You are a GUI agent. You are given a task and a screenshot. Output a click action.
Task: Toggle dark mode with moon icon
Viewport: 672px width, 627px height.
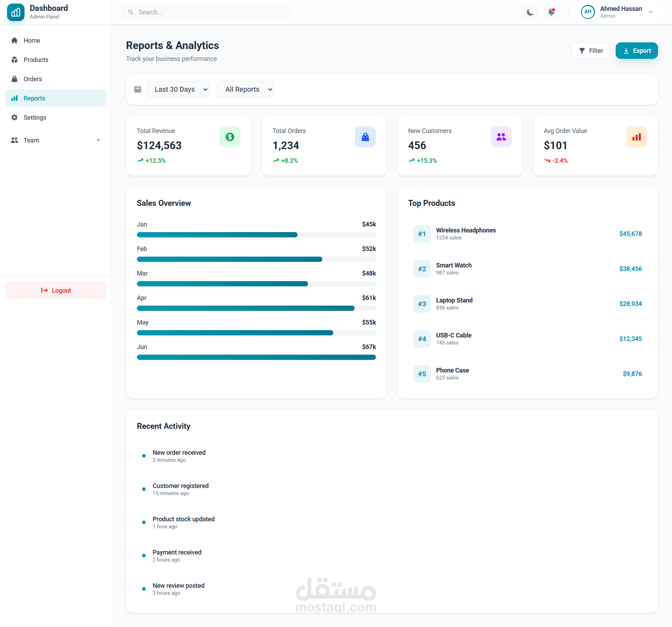click(x=530, y=12)
